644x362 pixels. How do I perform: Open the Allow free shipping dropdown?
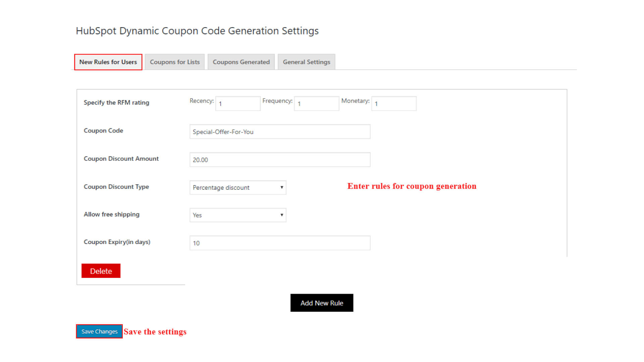[x=237, y=215]
